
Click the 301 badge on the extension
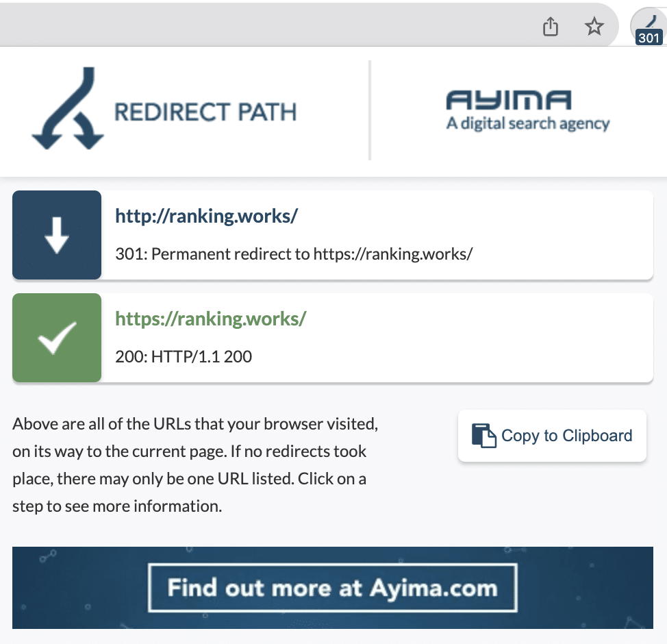[x=649, y=38]
